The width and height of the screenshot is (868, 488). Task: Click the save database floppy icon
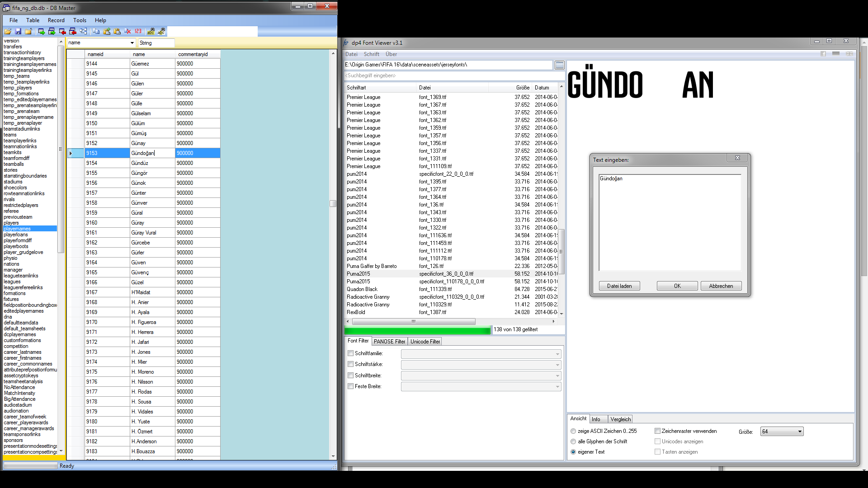pos(18,31)
